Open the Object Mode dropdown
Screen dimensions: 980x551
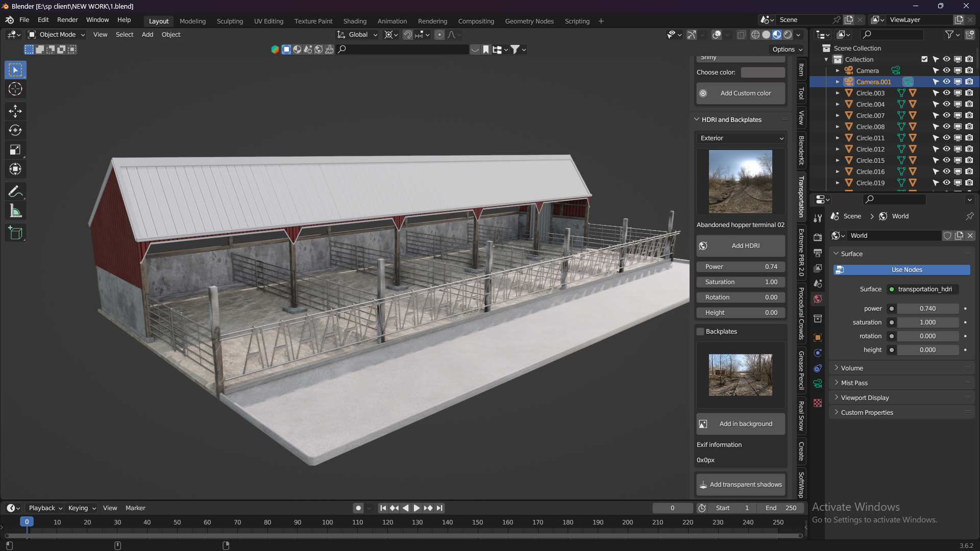(x=56, y=34)
